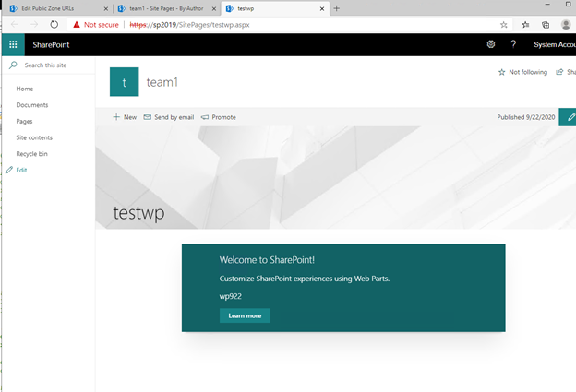Click the Not secure warning triangle icon

point(77,25)
